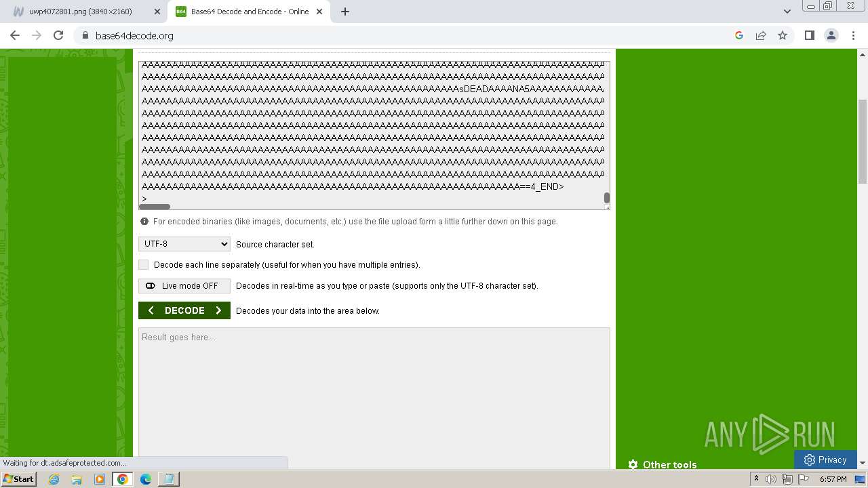The width and height of the screenshot is (868, 488).
Task: Click the Chrome taskbar icon
Action: pos(123,479)
